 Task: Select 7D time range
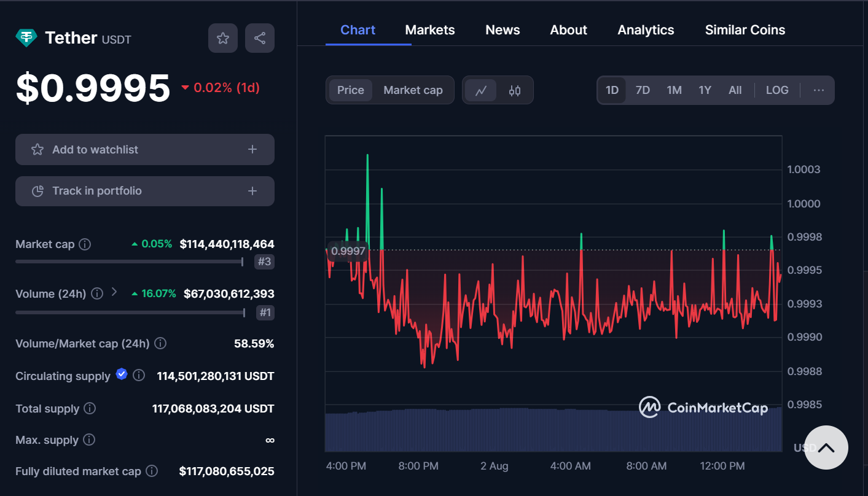coord(643,90)
